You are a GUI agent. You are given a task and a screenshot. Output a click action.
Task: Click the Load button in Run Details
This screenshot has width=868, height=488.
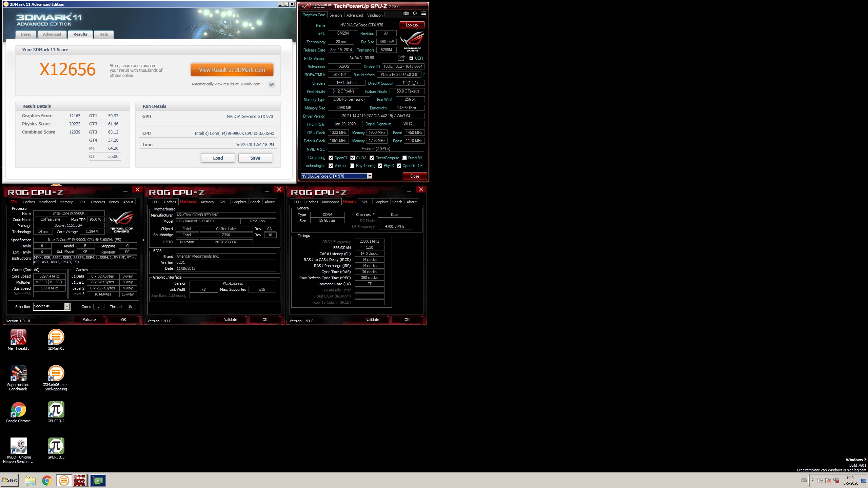218,158
